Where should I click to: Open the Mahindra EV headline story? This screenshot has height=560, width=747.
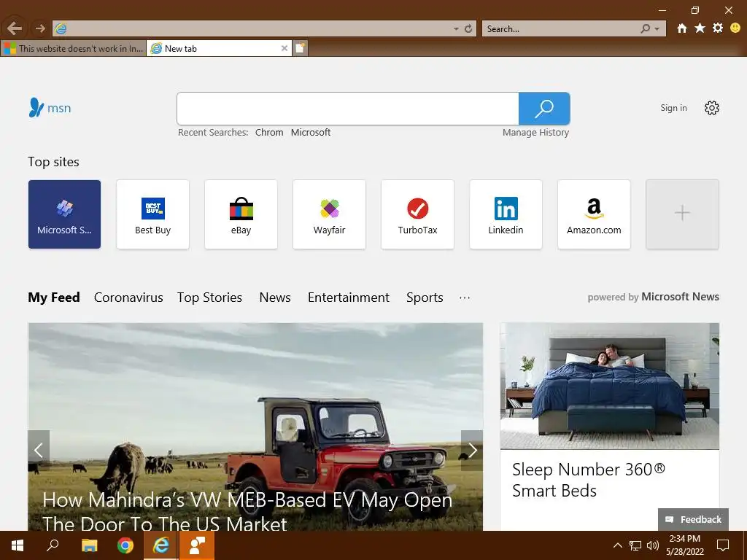pyautogui.click(x=247, y=512)
